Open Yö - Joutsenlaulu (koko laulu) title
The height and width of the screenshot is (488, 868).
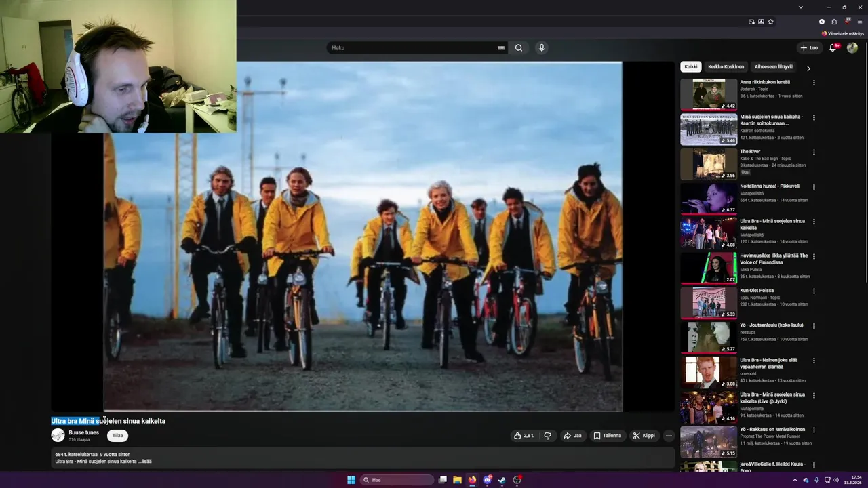tap(771, 325)
